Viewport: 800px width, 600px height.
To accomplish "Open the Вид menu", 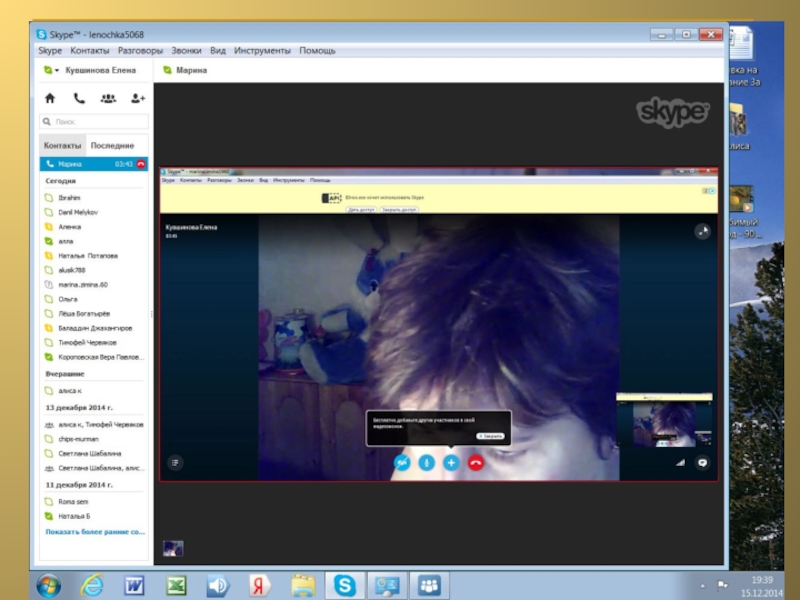I will pyautogui.click(x=218, y=51).
